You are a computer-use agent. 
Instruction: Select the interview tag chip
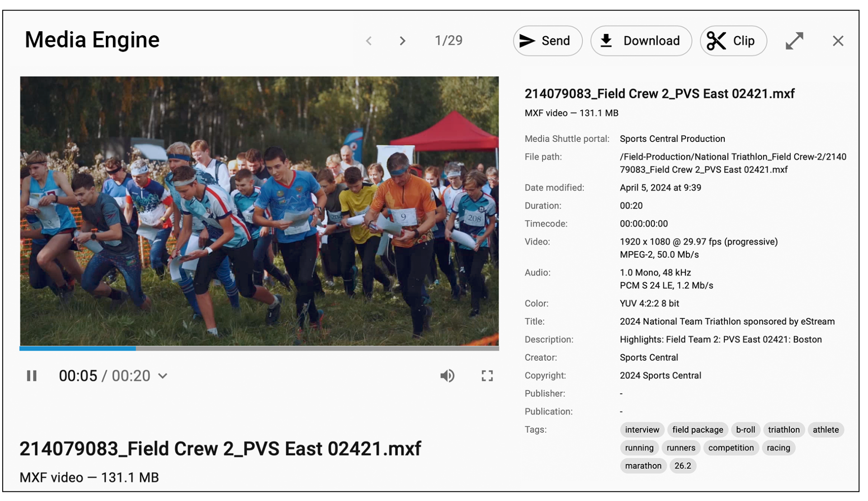point(642,430)
